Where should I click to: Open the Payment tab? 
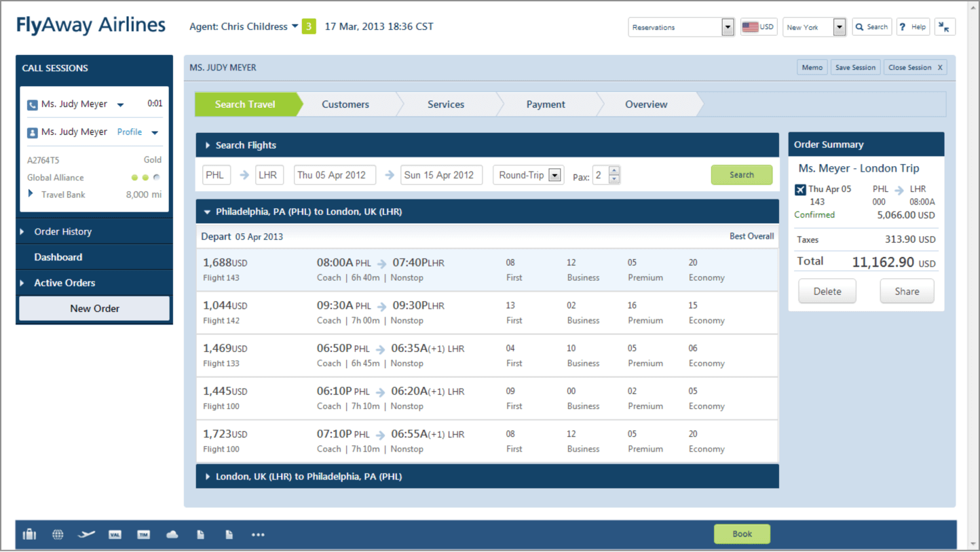(x=546, y=104)
